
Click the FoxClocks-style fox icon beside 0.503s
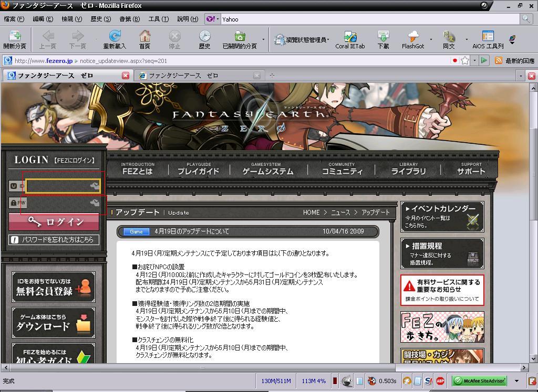371,380
